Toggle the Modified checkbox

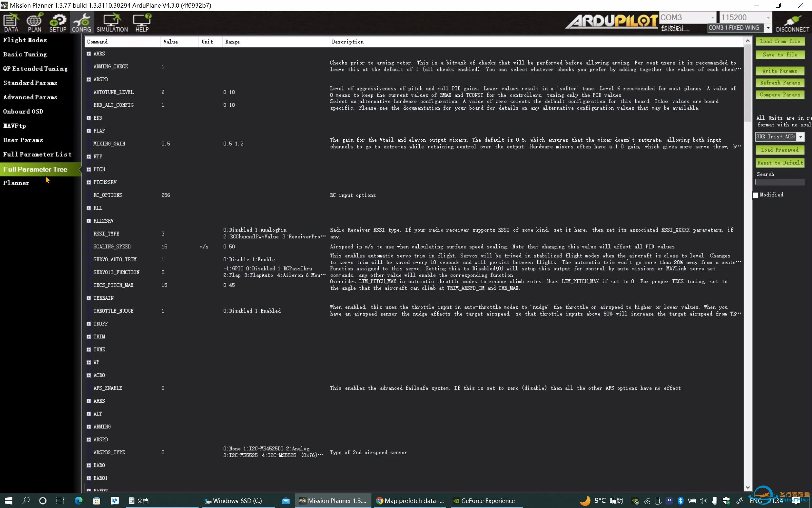point(755,195)
